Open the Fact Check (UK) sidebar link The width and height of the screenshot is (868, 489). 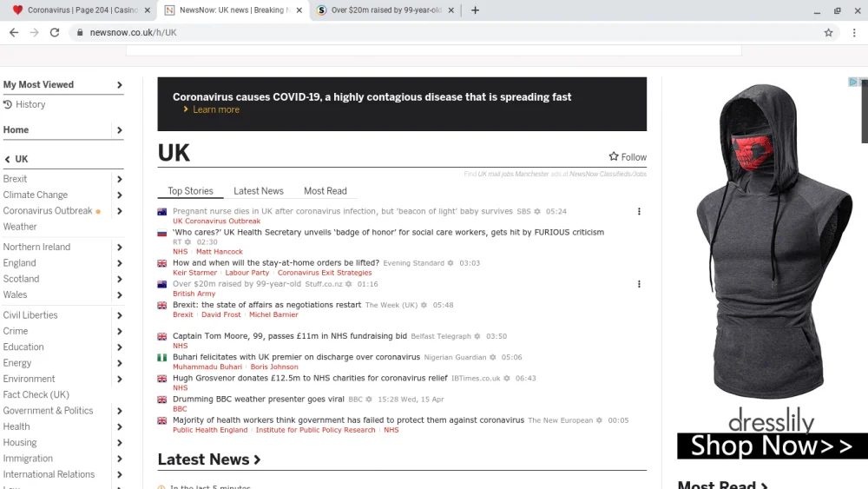point(36,395)
